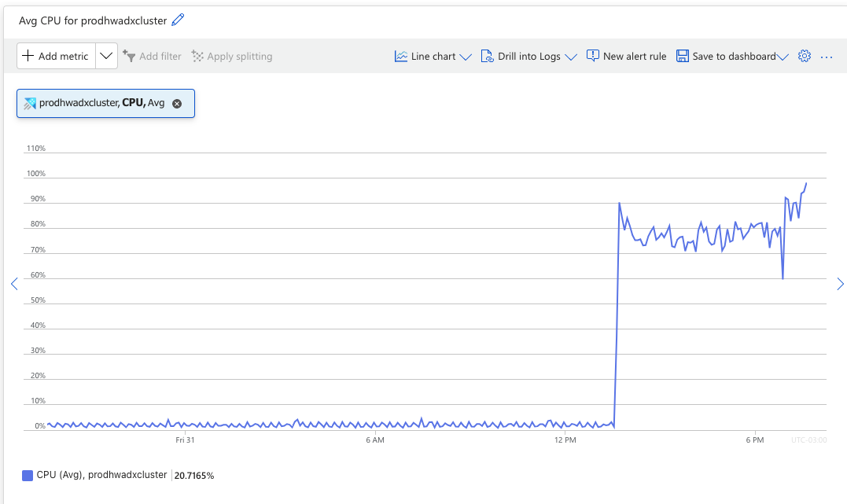Click the Add filter funnel icon

[x=128, y=56]
